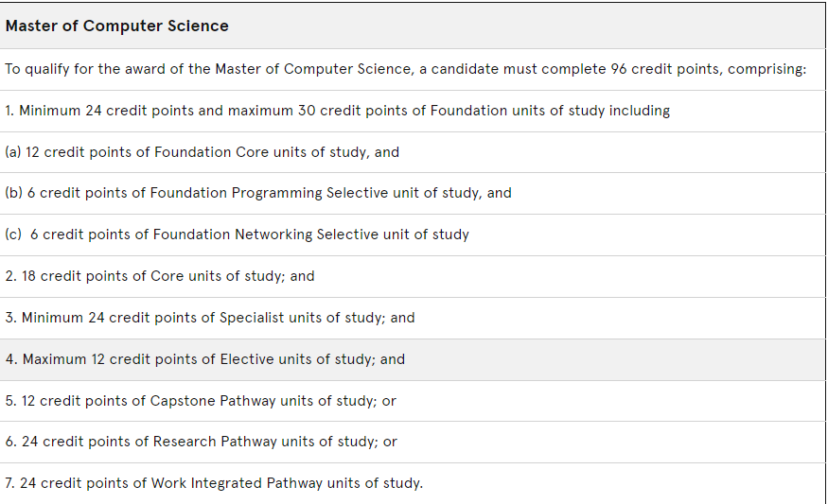The image size is (828, 504).
Task: Click the Research Pathway units row
Action: point(413,442)
